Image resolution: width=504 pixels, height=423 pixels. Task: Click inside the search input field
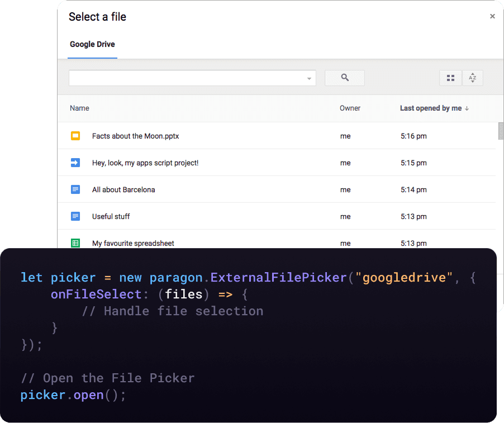[187, 78]
